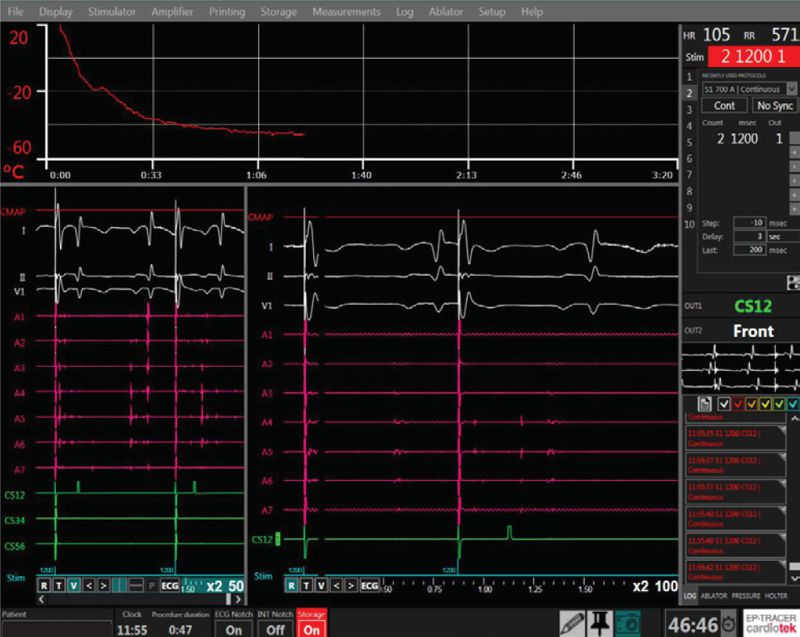800x637 pixels.
Task: Toggle Storage On button
Action: click(x=311, y=629)
